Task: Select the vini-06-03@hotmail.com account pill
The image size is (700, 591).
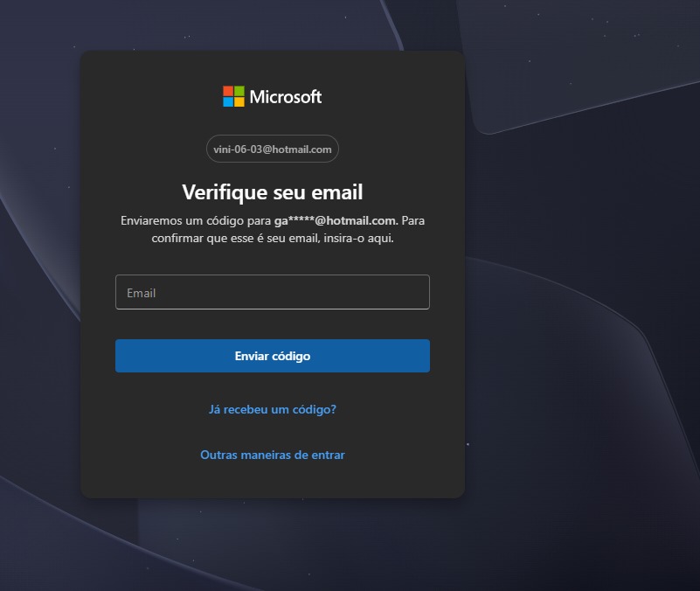Action: (x=273, y=149)
